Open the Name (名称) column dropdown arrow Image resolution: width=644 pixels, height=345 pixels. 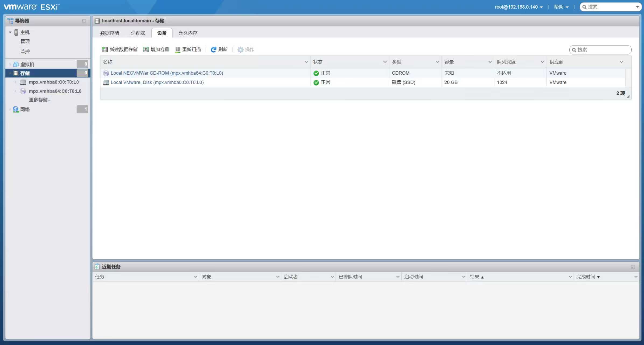coord(306,62)
